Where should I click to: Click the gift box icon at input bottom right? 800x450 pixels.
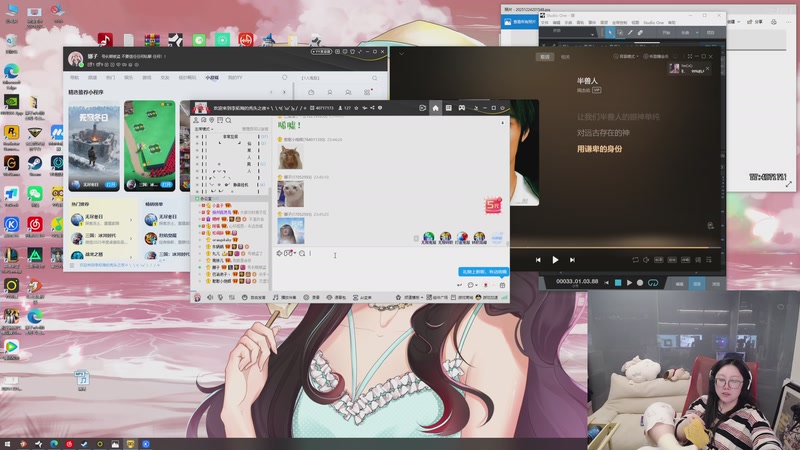pyautogui.click(x=502, y=285)
